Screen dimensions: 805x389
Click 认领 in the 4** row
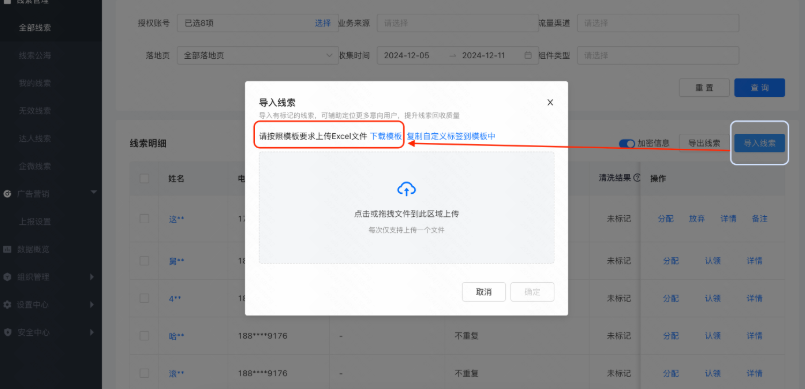(x=712, y=298)
